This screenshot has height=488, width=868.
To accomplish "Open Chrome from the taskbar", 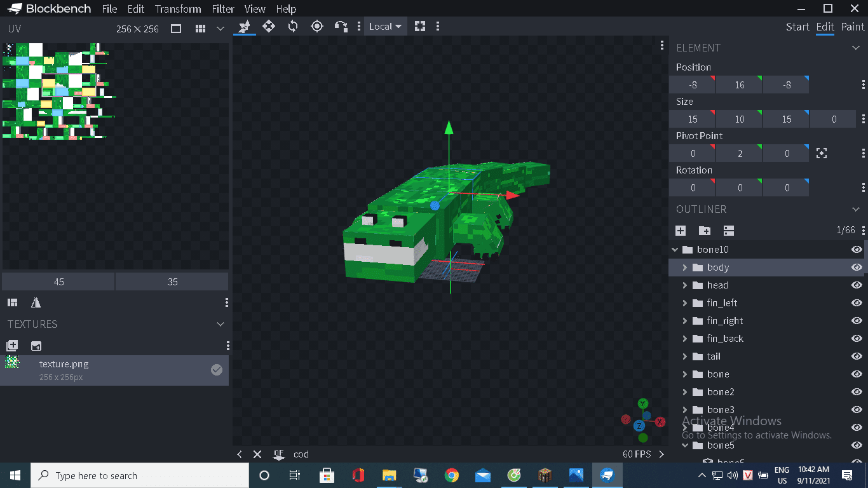I will coord(452,475).
